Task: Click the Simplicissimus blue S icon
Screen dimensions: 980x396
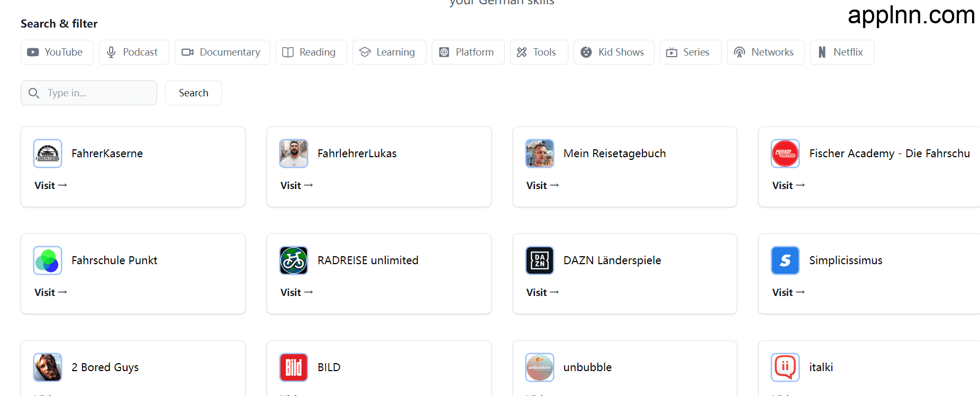Action: 785,260
